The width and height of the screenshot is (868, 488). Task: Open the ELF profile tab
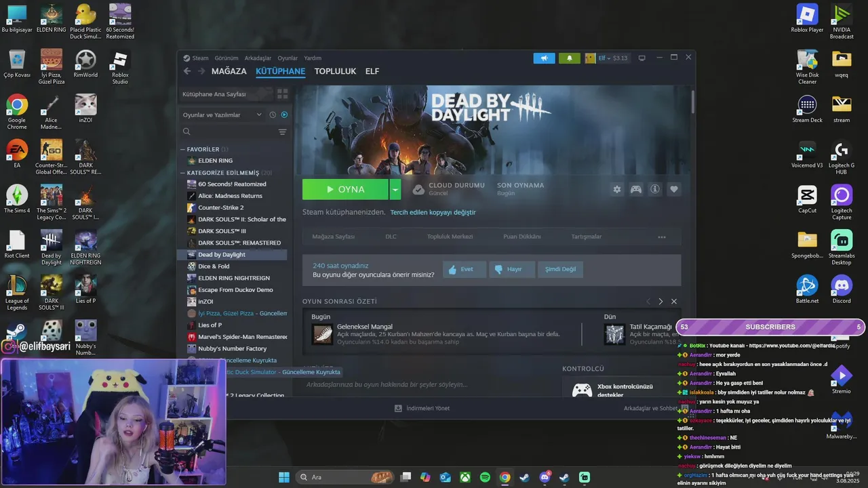pyautogui.click(x=372, y=71)
